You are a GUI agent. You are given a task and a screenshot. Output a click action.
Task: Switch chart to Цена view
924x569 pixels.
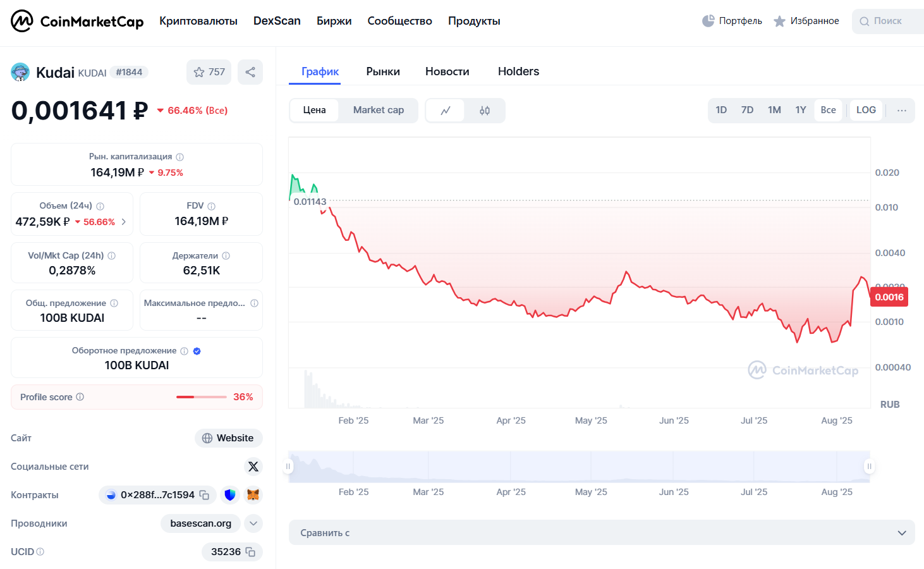click(314, 110)
